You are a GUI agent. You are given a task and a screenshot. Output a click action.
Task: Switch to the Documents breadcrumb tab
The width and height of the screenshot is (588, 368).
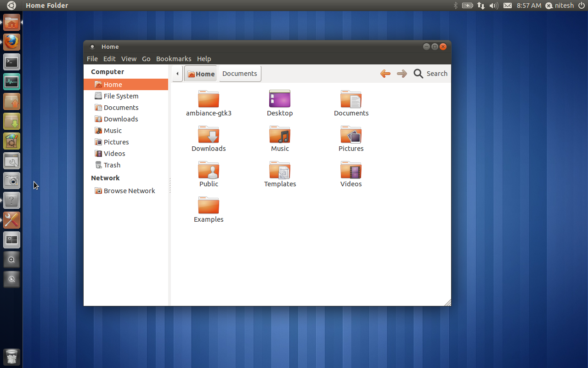click(239, 73)
